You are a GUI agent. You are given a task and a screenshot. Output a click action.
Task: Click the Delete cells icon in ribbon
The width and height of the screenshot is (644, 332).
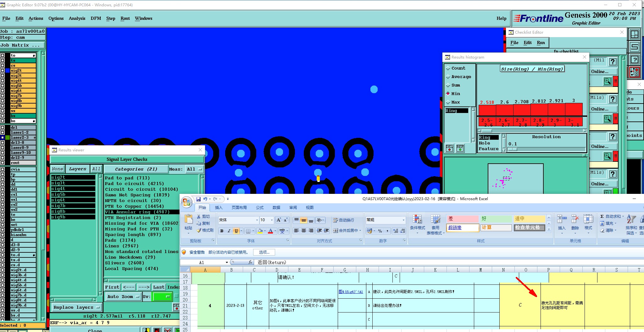tap(575, 219)
